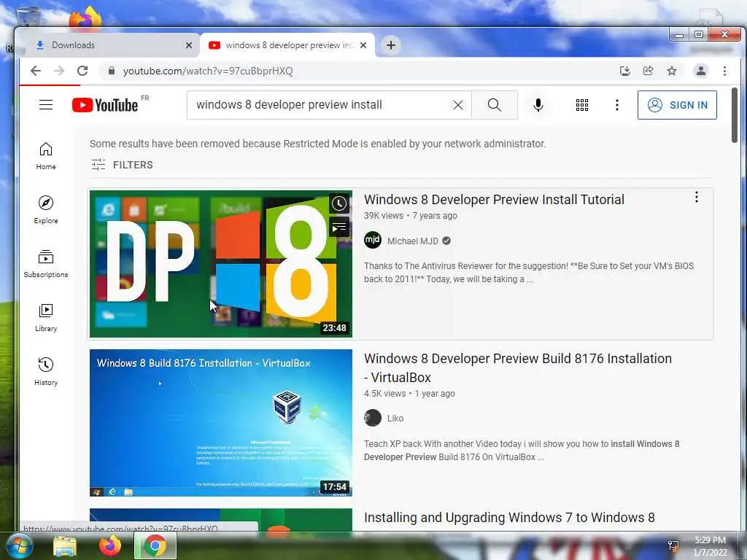Start voice search with microphone icon
Screen dimensions: 747x560
[538, 105]
